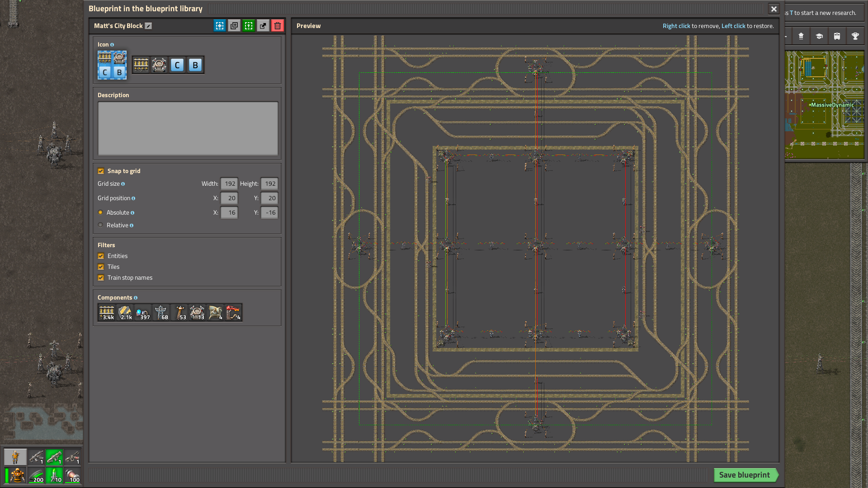Screen dimensions: 868x488
Task: Click pencil icon to rename Matt's City Block
Action: point(148,26)
